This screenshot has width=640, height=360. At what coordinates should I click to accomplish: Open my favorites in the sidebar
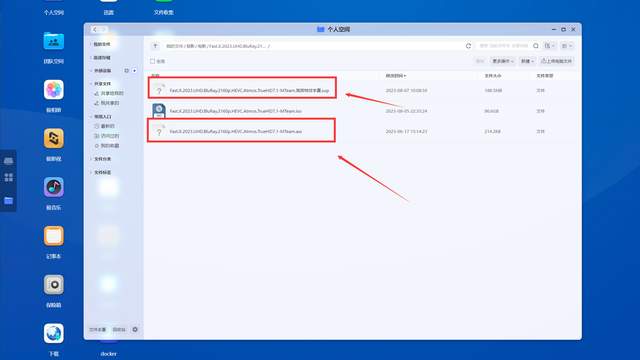click(x=107, y=146)
